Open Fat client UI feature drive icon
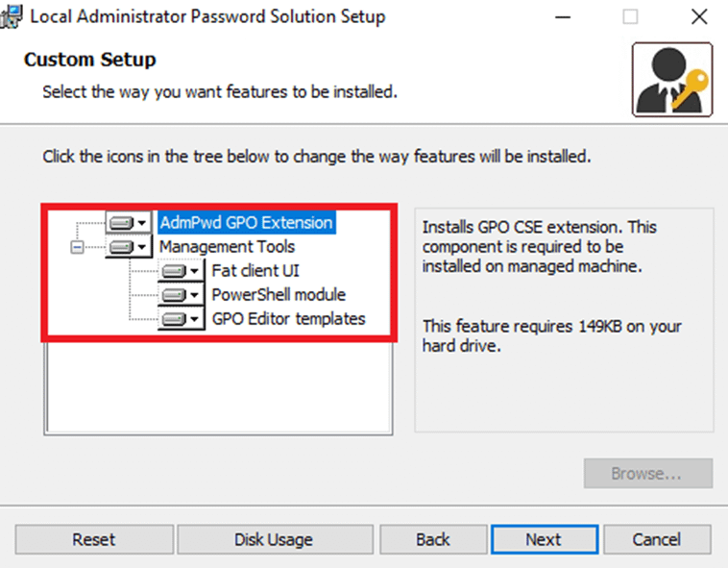This screenshot has width=728, height=568. [181, 271]
